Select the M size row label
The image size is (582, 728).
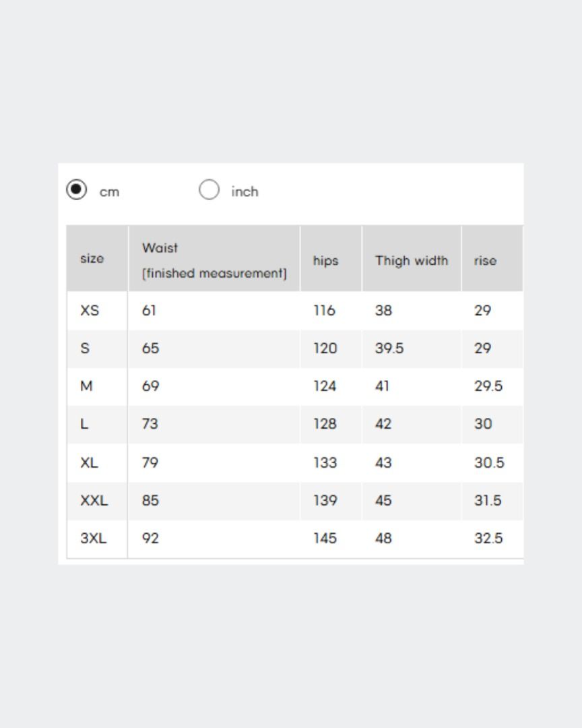click(86, 386)
